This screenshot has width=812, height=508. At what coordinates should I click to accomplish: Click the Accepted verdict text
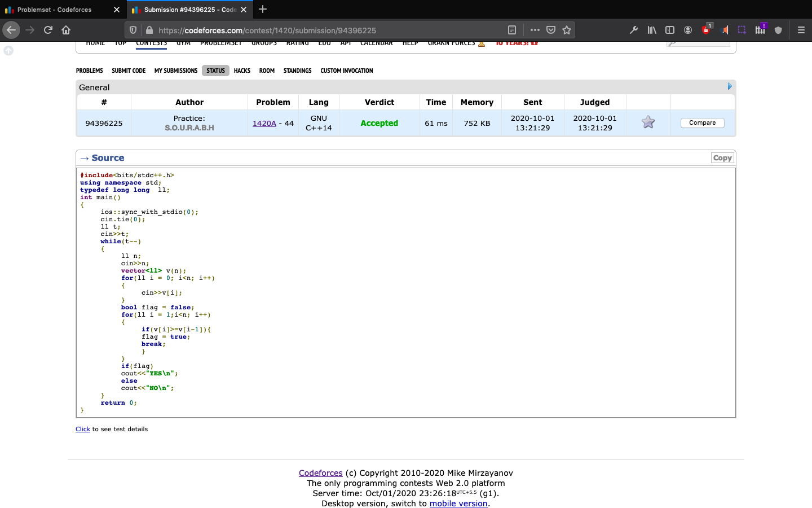(x=379, y=123)
